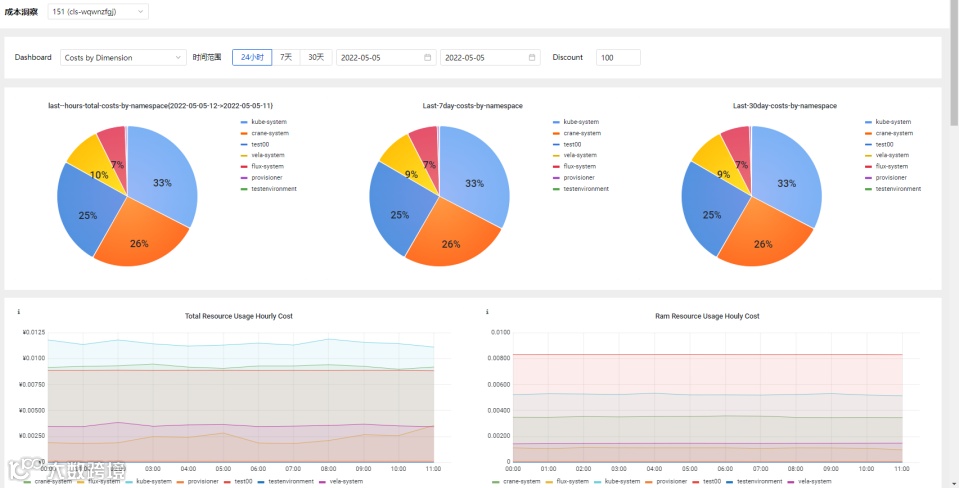Toggle testenvironment in last-hours pie legend
The width and height of the screenshot is (959, 488).
tap(268, 188)
